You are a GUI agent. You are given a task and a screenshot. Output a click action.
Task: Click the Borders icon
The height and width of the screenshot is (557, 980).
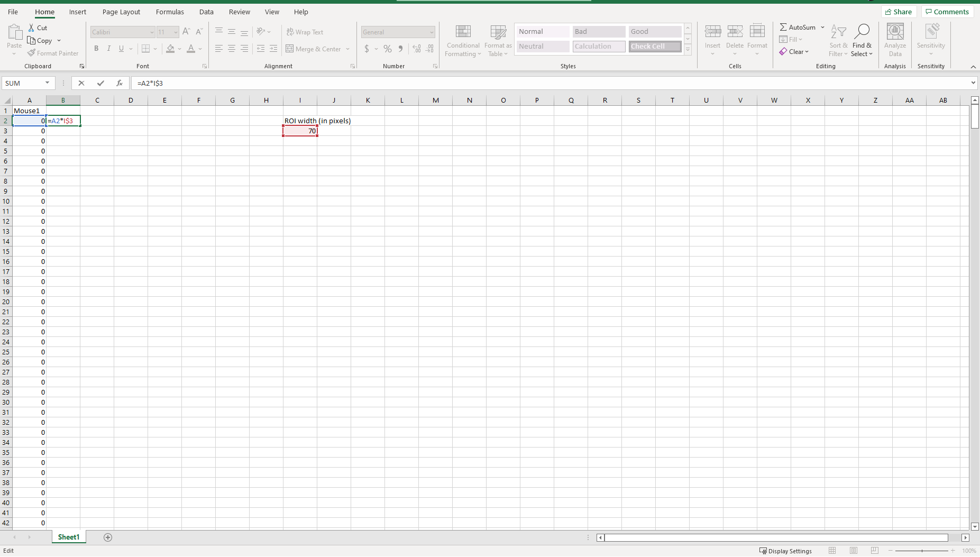pos(145,49)
